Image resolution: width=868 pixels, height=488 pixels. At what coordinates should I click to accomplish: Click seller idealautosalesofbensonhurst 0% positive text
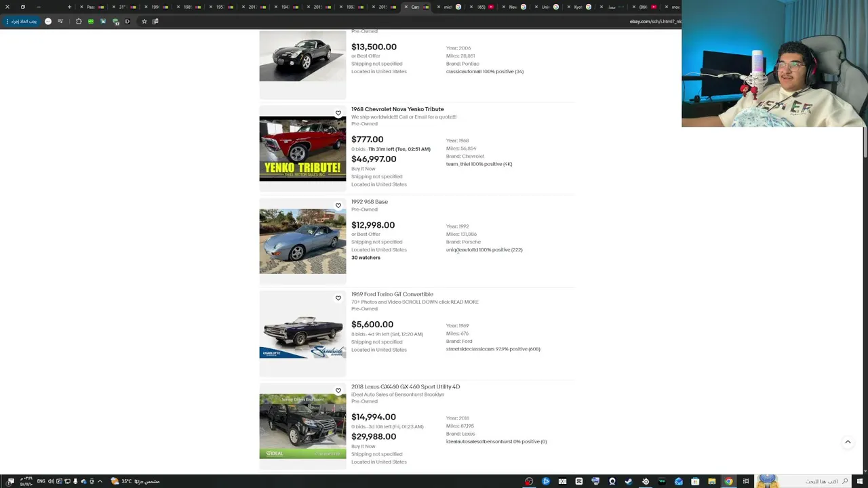tap(496, 442)
